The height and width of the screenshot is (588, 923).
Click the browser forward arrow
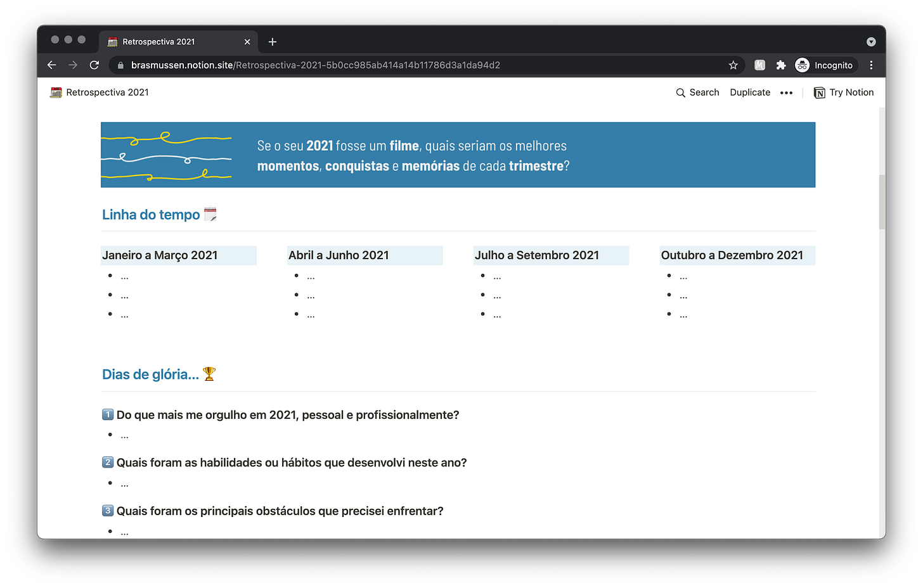[x=73, y=65]
